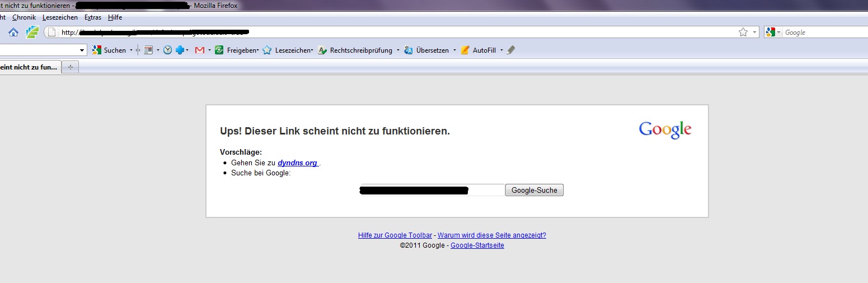
Task: Bookmark this page with the star icon
Action: [743, 33]
